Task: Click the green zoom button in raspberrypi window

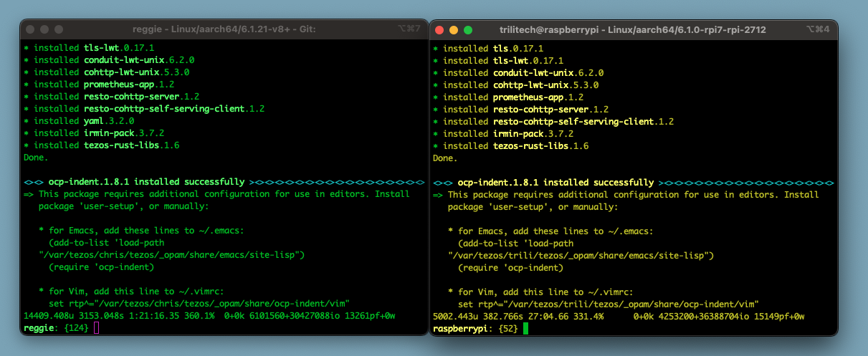Action: (468, 30)
